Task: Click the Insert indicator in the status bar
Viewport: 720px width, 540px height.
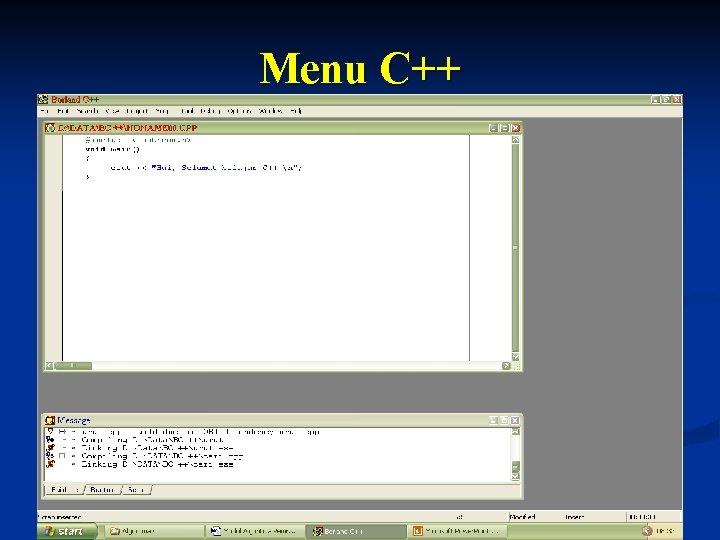Action: tap(574, 517)
